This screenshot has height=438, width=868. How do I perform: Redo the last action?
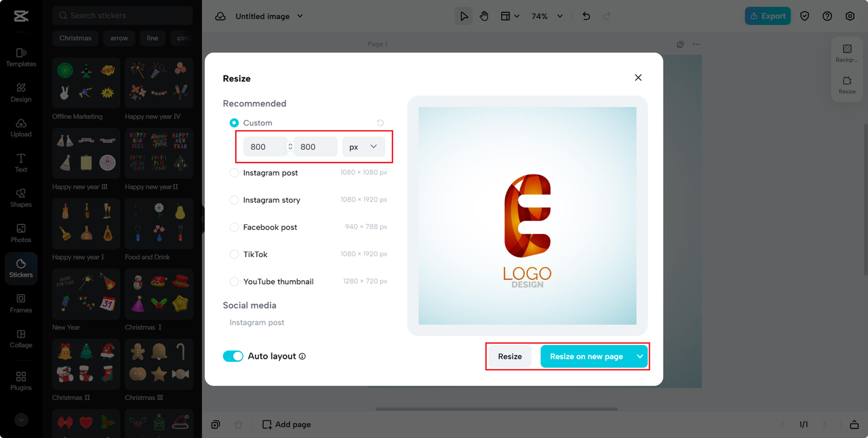pos(607,16)
